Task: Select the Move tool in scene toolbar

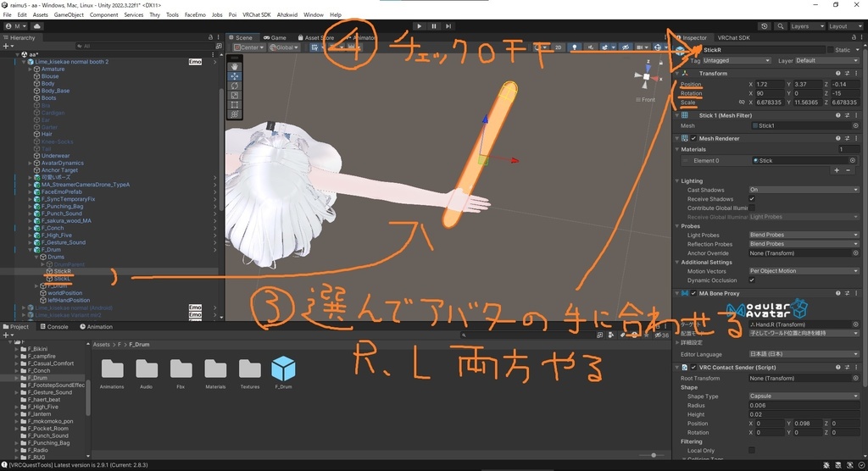Action: (235, 76)
